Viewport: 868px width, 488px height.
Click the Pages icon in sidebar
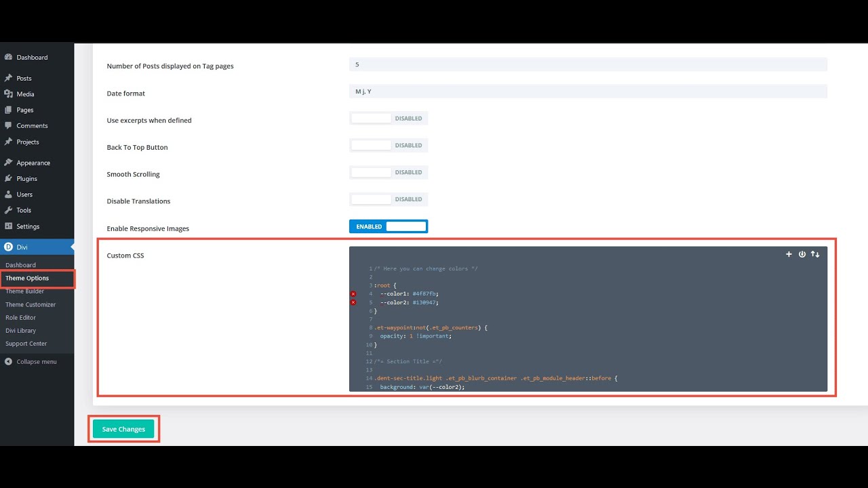tap(8, 110)
